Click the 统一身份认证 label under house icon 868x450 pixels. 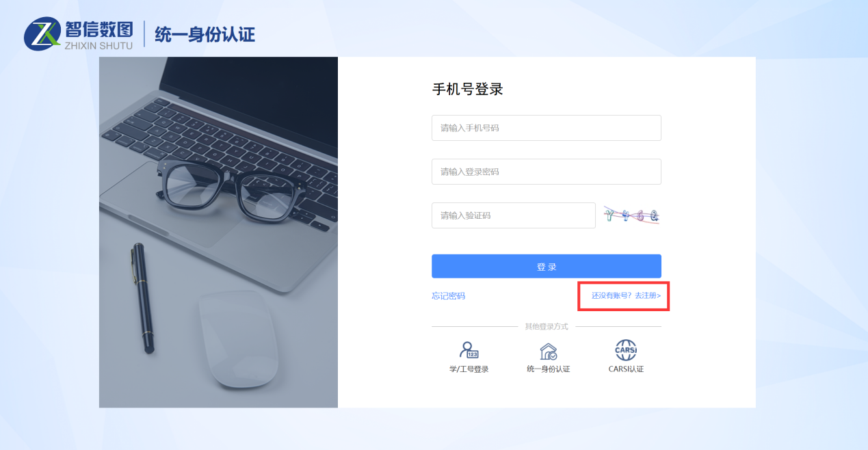(x=549, y=369)
